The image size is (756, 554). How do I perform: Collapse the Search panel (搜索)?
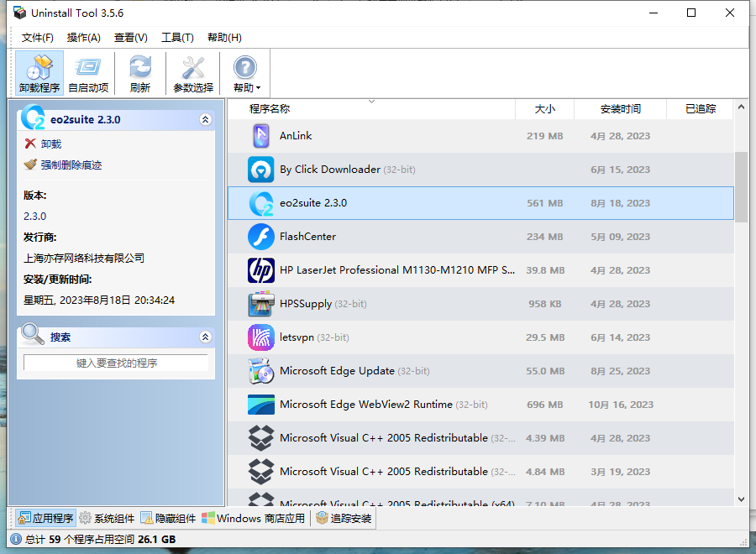click(x=206, y=337)
